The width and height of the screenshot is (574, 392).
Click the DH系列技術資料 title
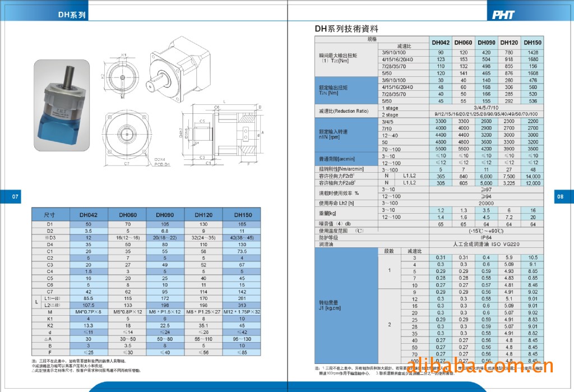pyautogui.click(x=346, y=29)
